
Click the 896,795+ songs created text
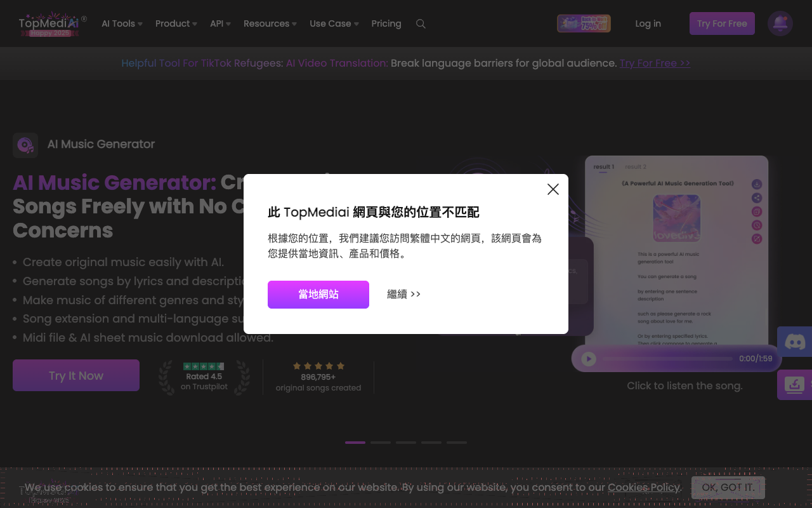[x=318, y=382]
